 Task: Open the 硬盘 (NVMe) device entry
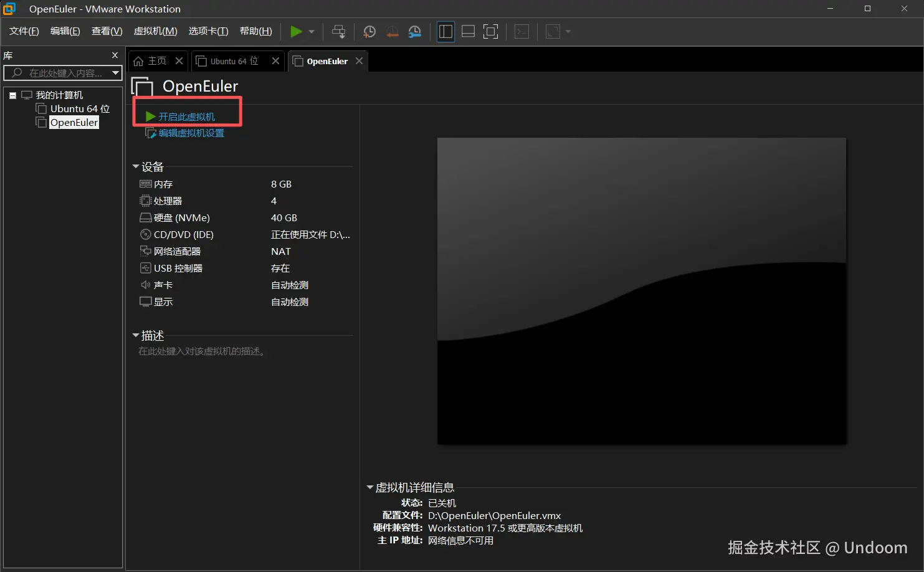click(174, 217)
